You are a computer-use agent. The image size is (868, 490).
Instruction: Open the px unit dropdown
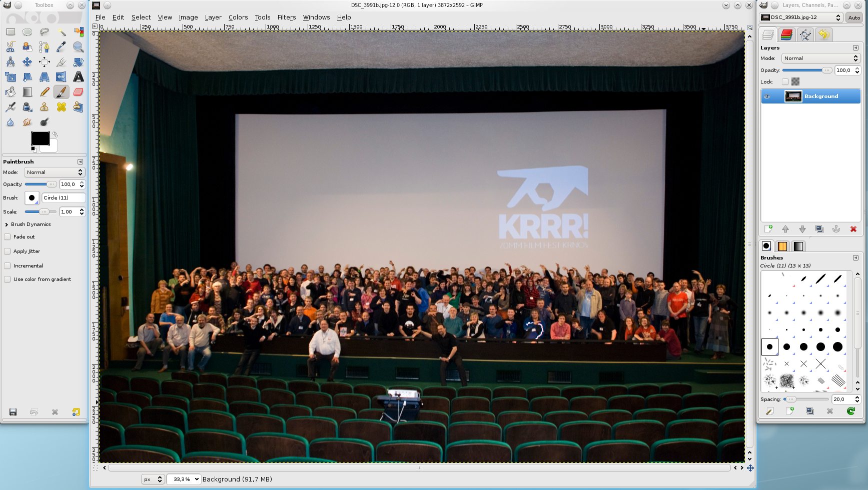click(x=153, y=479)
